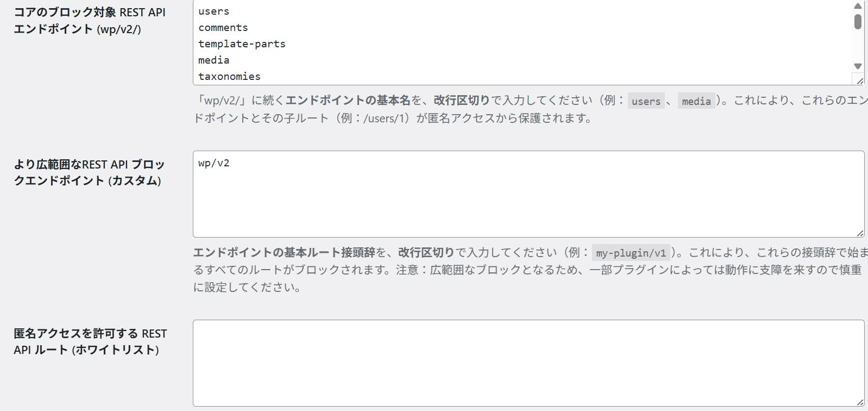Viewport: 868px width, 411px height.
Task: Click the 'template-parts' entry in textarea
Action: click(x=242, y=44)
